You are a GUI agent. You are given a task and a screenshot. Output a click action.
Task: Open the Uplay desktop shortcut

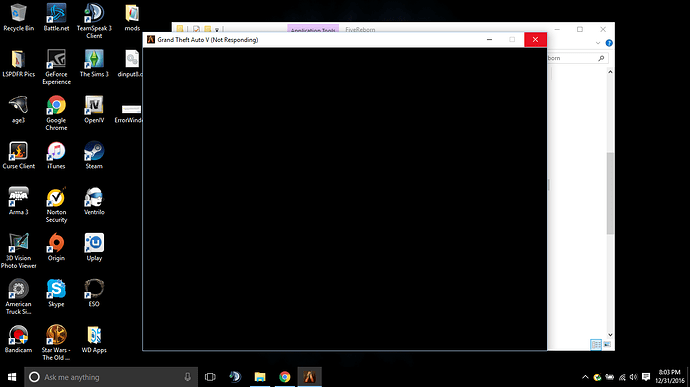94,247
